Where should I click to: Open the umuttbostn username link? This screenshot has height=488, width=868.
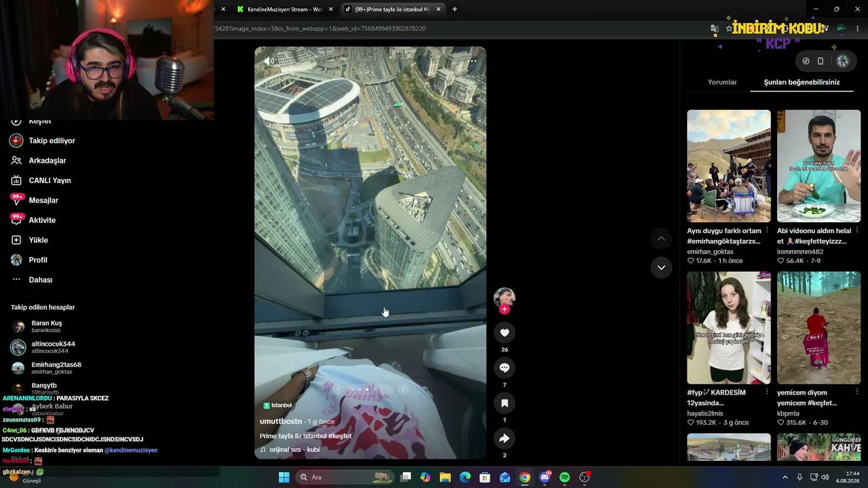[x=281, y=422]
